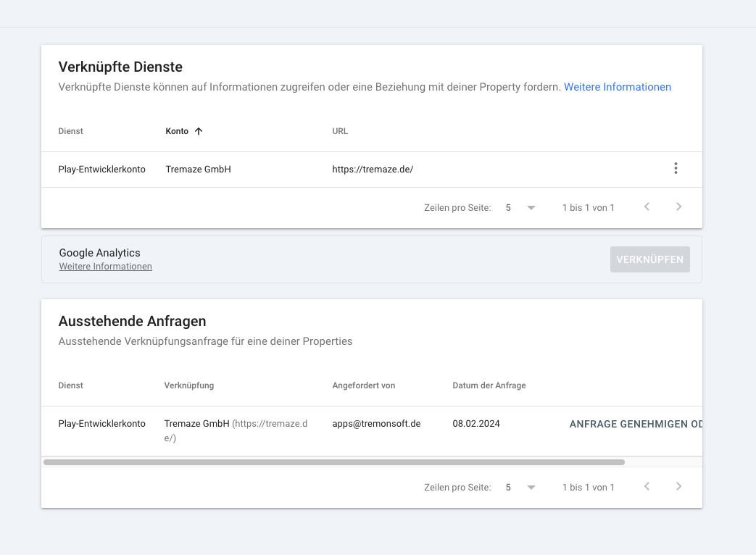Open the three-dot menu for Tremaze GmbH

coord(676,169)
